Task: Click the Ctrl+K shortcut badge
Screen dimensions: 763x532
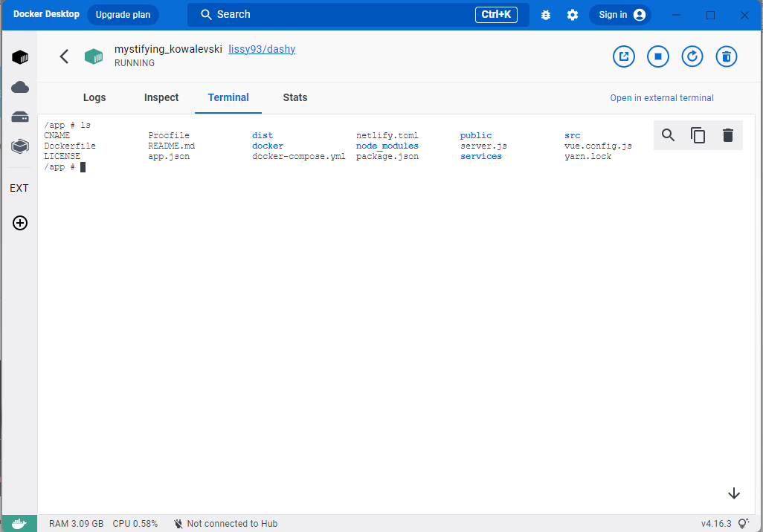Action: (x=496, y=15)
